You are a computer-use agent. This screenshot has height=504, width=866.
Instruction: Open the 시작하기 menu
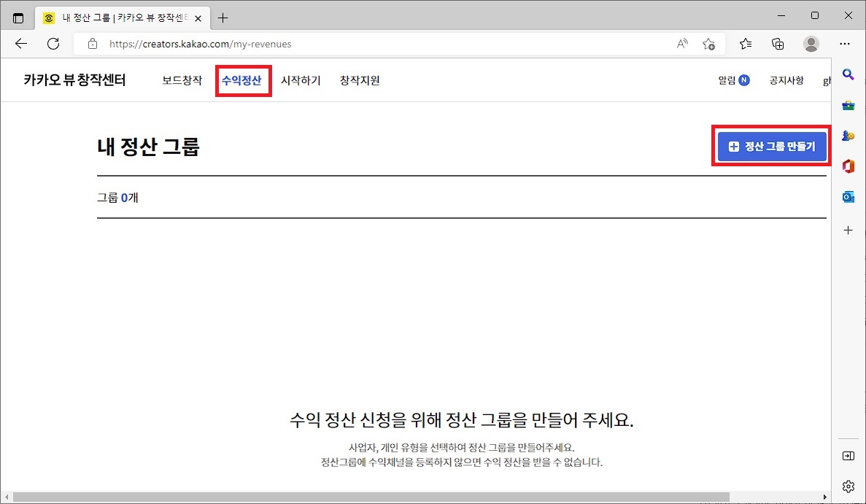point(301,80)
